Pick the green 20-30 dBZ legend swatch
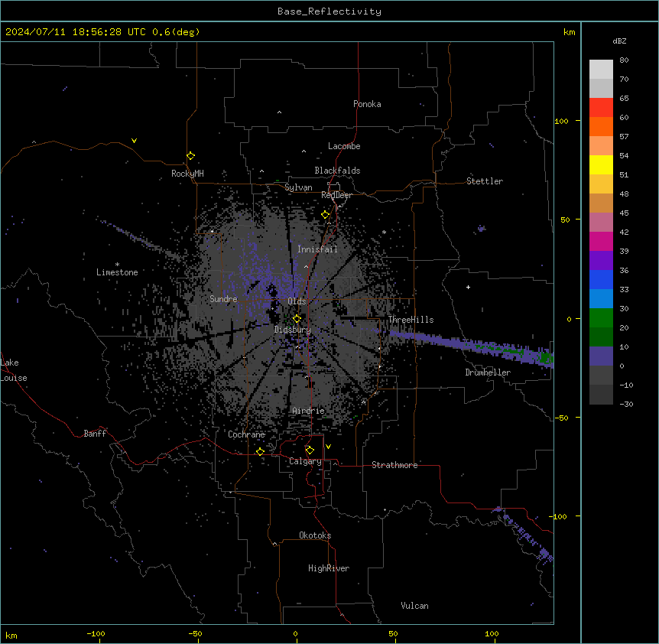This screenshot has height=644, width=659. (x=601, y=318)
